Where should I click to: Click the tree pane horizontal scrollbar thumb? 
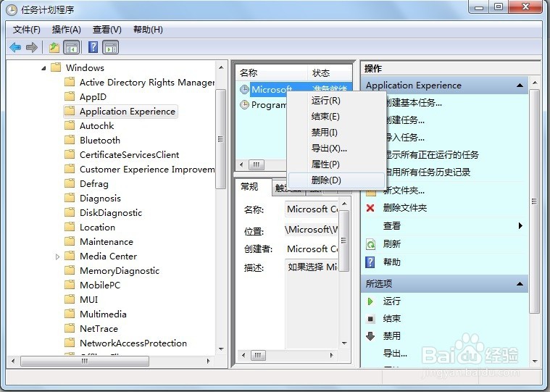(85, 361)
